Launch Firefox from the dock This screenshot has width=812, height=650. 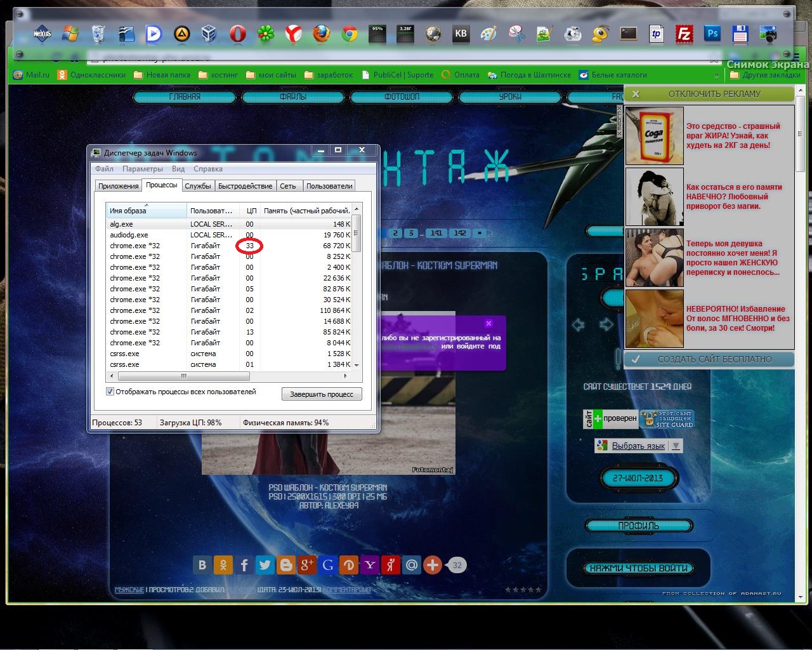point(321,34)
